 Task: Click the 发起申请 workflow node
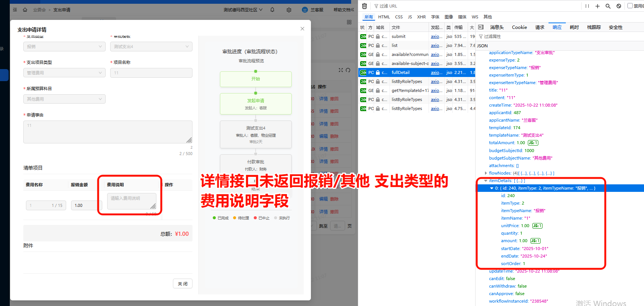pyautogui.click(x=256, y=104)
